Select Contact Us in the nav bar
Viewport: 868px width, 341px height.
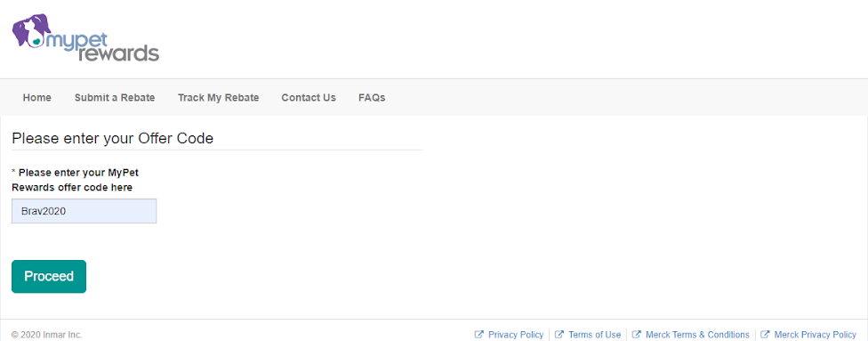(x=309, y=98)
